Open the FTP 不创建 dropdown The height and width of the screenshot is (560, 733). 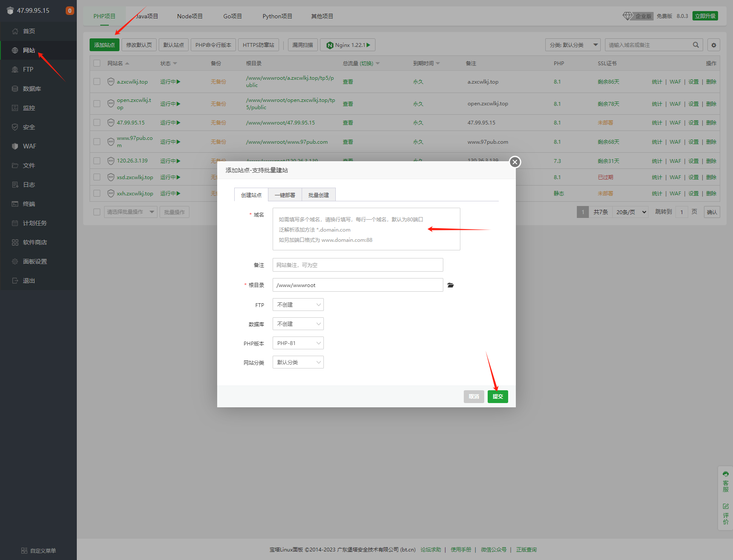[x=298, y=305]
